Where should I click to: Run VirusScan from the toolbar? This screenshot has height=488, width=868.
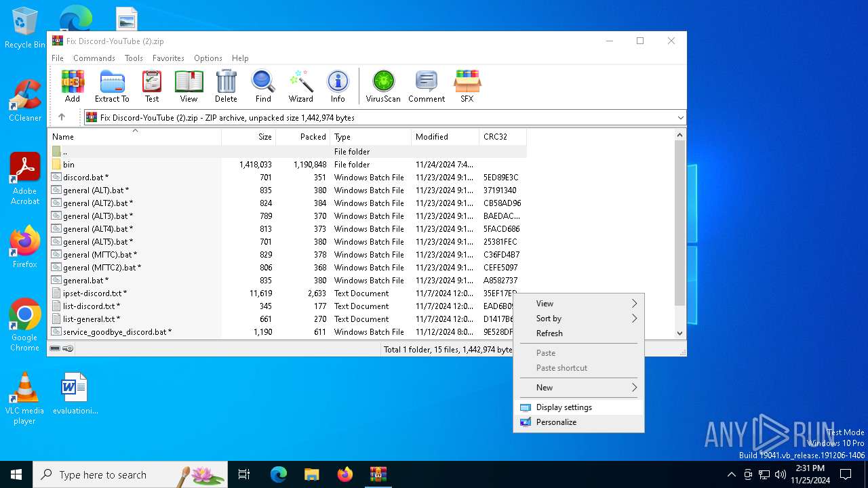point(383,86)
